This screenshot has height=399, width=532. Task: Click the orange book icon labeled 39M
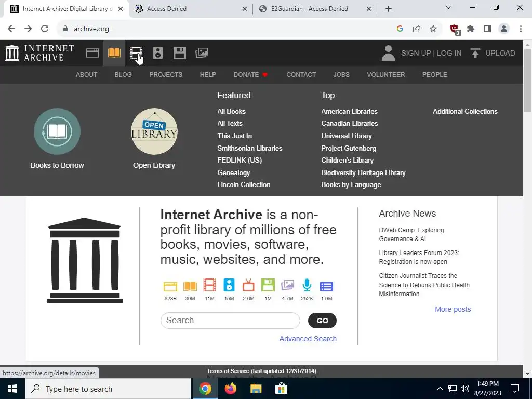click(x=190, y=286)
